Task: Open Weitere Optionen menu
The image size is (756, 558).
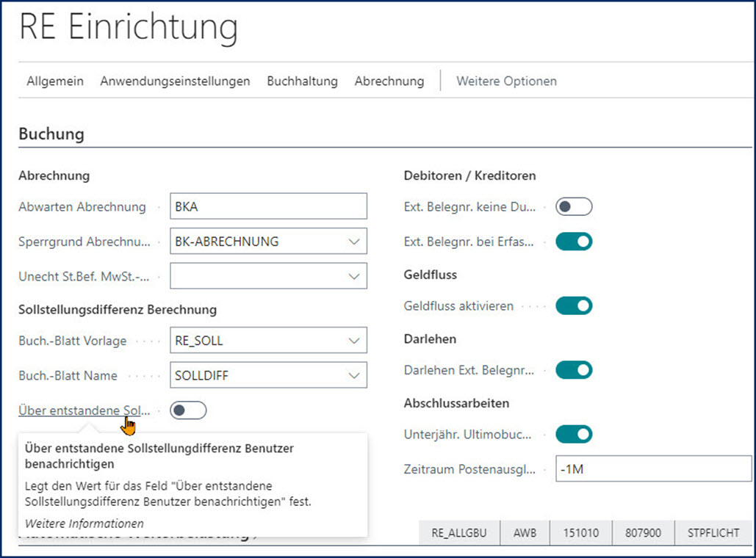Action: 505,81
